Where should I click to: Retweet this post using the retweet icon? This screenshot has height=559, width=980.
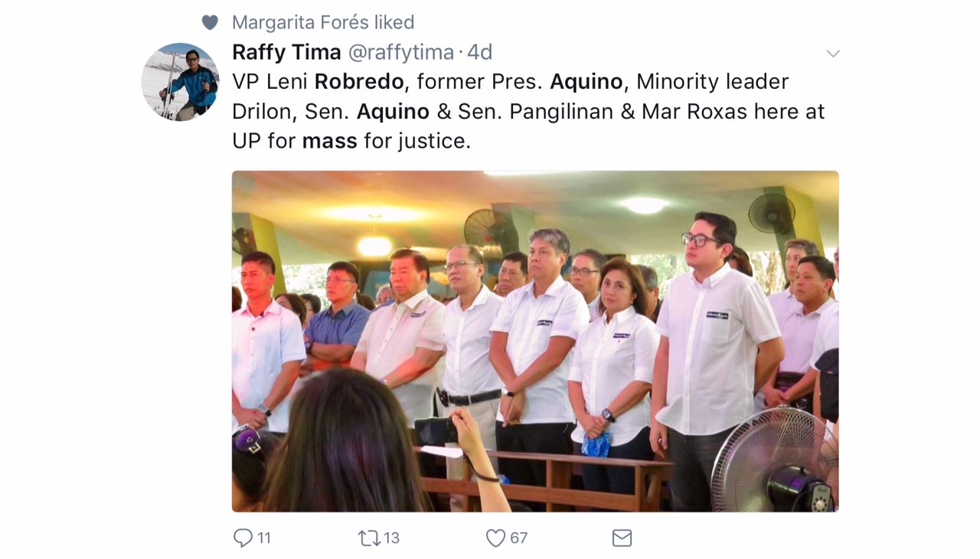click(369, 538)
